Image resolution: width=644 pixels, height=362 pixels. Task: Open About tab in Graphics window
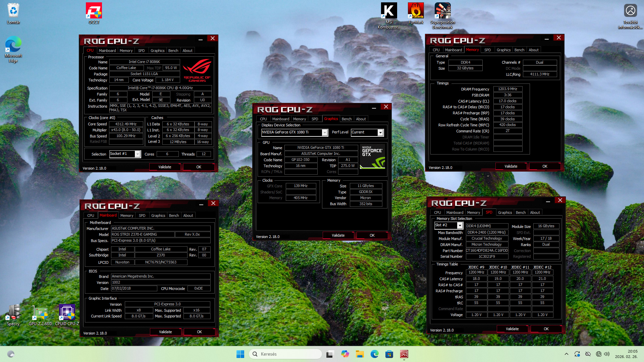coord(361,119)
